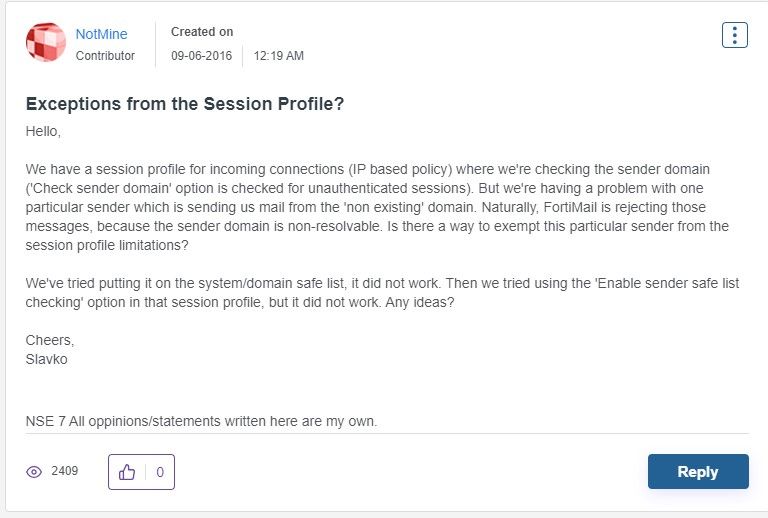
Task: Click the name Slavko in the signature
Action: (46, 358)
